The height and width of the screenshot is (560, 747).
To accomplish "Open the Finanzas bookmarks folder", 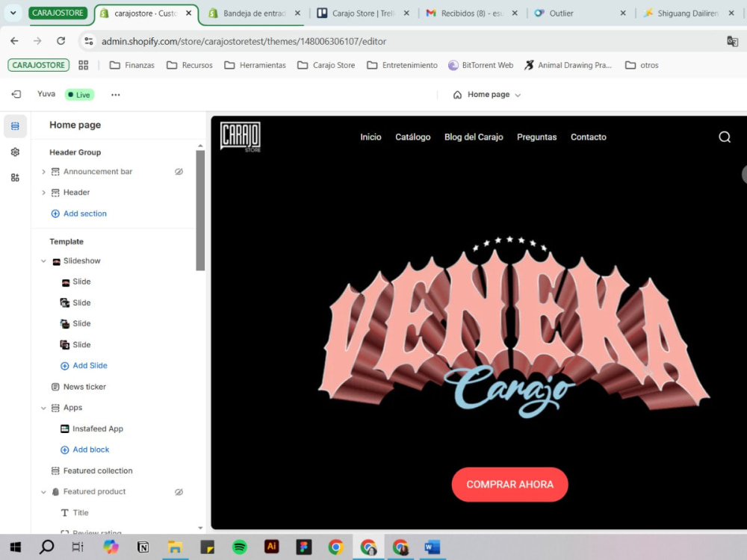I will (x=132, y=65).
